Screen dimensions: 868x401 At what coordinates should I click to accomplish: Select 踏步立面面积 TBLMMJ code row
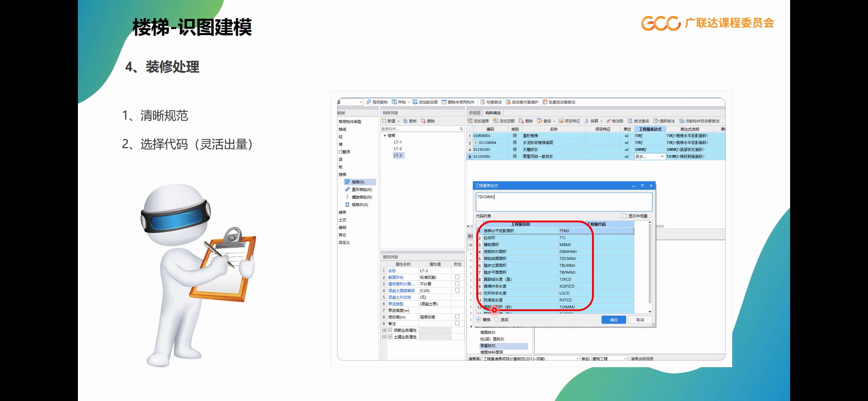click(x=556, y=266)
